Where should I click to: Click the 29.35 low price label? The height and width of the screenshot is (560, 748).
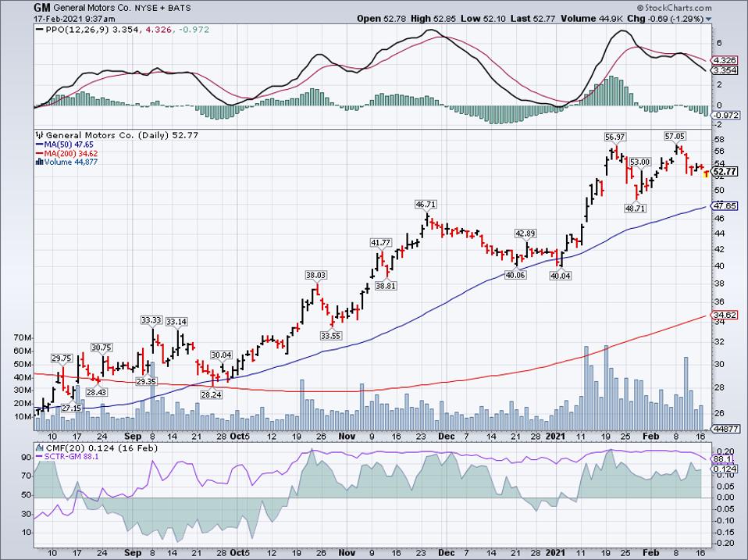(147, 382)
